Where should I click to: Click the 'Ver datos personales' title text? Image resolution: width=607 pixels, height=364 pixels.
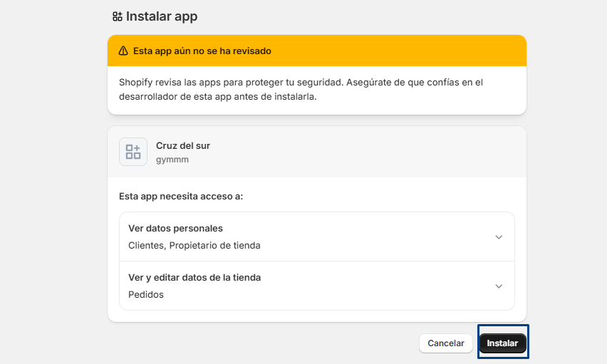click(x=175, y=229)
